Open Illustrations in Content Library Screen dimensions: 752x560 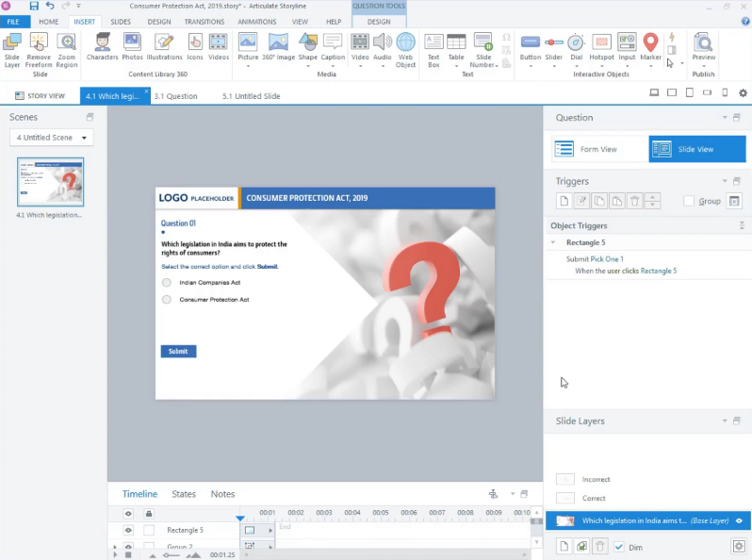[164, 46]
